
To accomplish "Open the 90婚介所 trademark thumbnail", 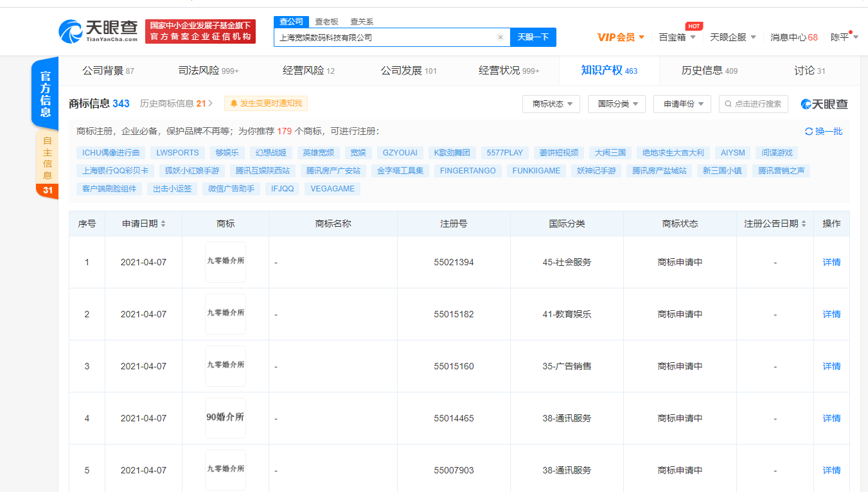I will 226,418.
